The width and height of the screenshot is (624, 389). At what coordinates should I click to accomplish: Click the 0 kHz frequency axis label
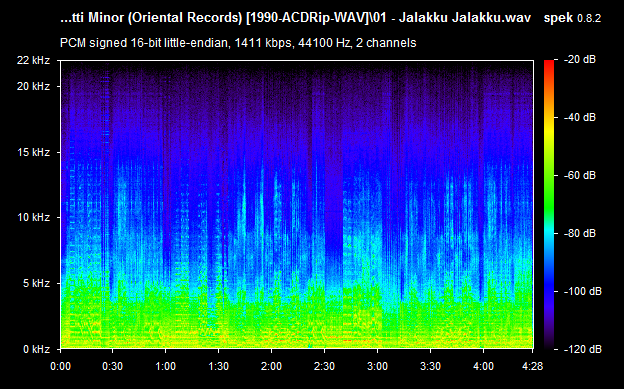(37, 349)
